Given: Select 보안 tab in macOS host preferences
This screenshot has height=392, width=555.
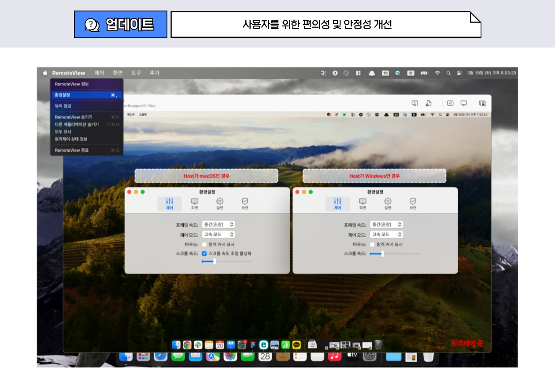Looking at the screenshot, I should pyautogui.click(x=245, y=204).
